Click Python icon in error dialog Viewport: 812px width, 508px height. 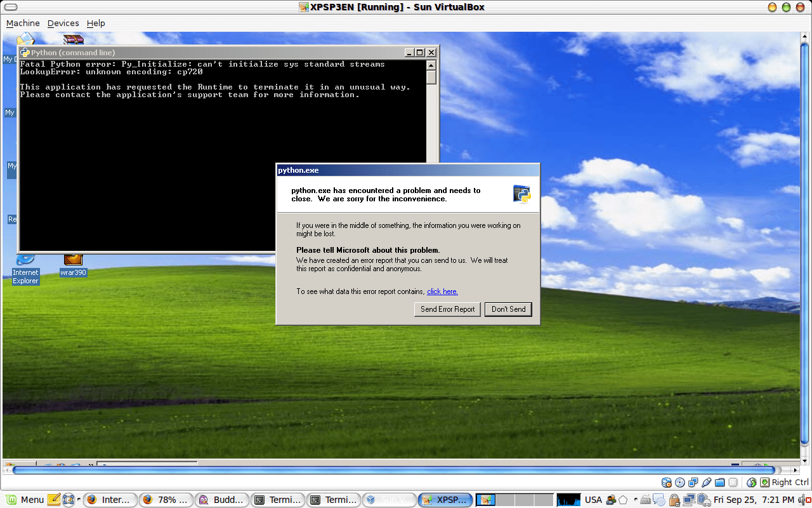[521, 194]
